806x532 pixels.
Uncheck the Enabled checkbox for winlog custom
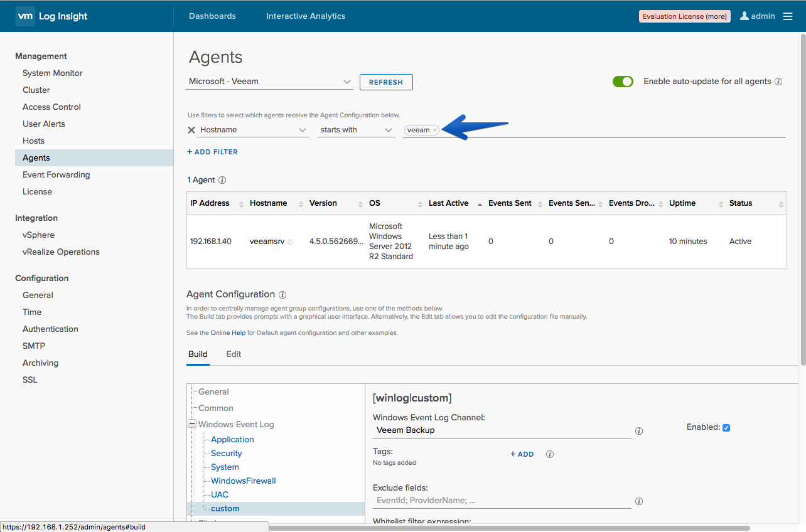pos(726,428)
